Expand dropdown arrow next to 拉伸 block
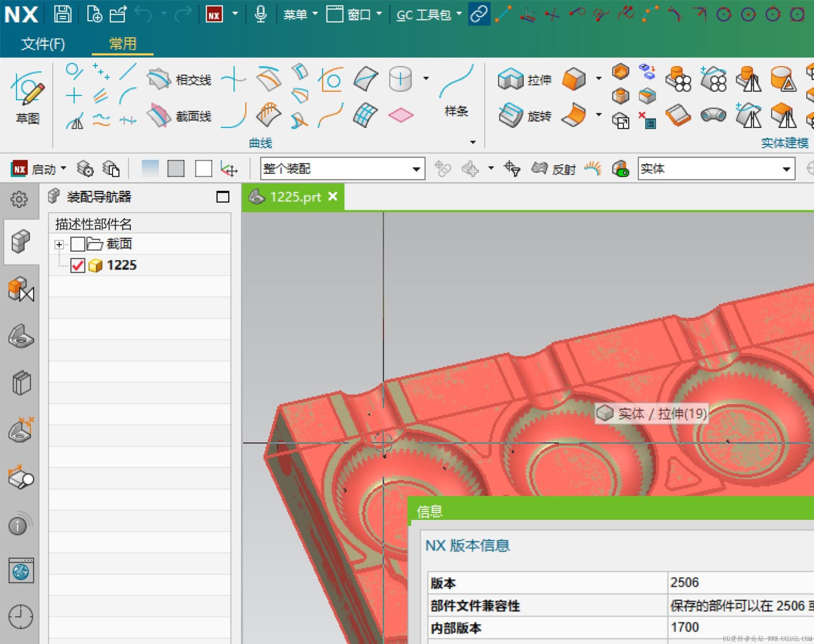 [x=599, y=78]
